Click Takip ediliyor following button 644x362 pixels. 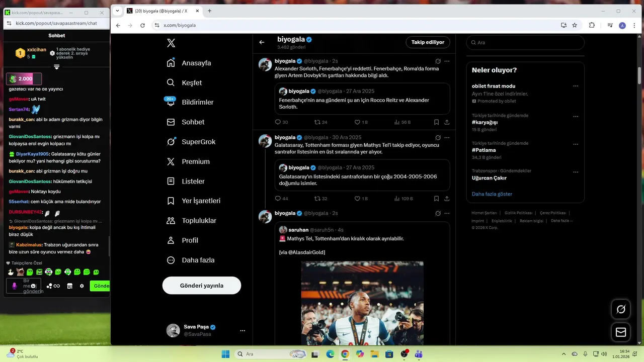click(428, 42)
